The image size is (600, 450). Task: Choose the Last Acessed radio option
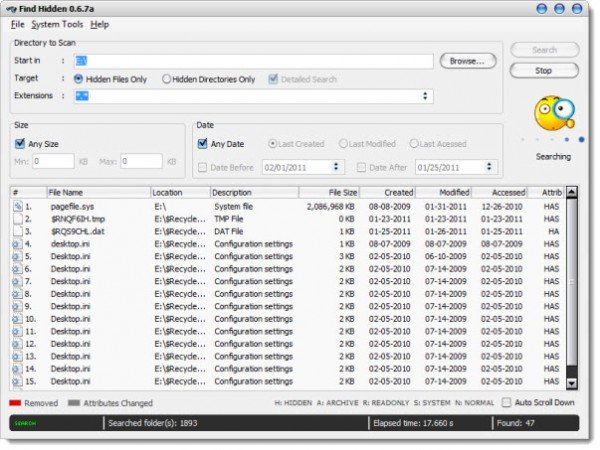point(414,144)
